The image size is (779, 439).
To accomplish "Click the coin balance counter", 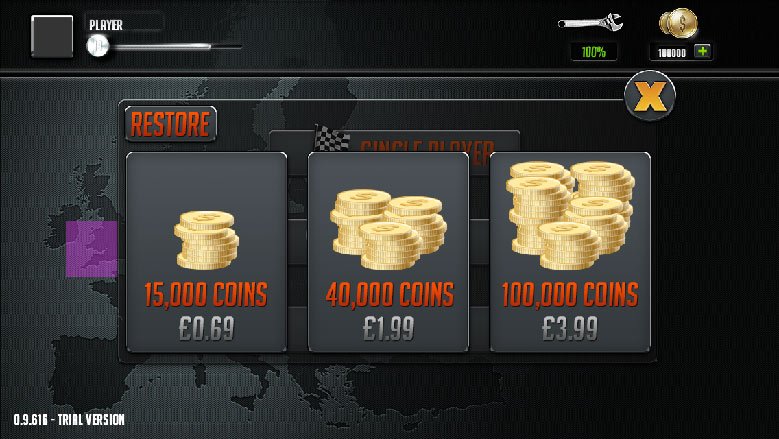I will click(x=672, y=52).
